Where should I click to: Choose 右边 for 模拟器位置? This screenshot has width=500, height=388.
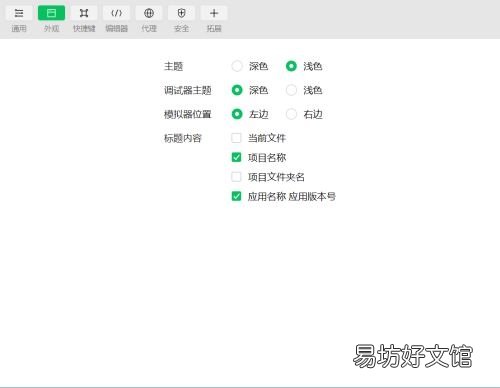pos(291,114)
